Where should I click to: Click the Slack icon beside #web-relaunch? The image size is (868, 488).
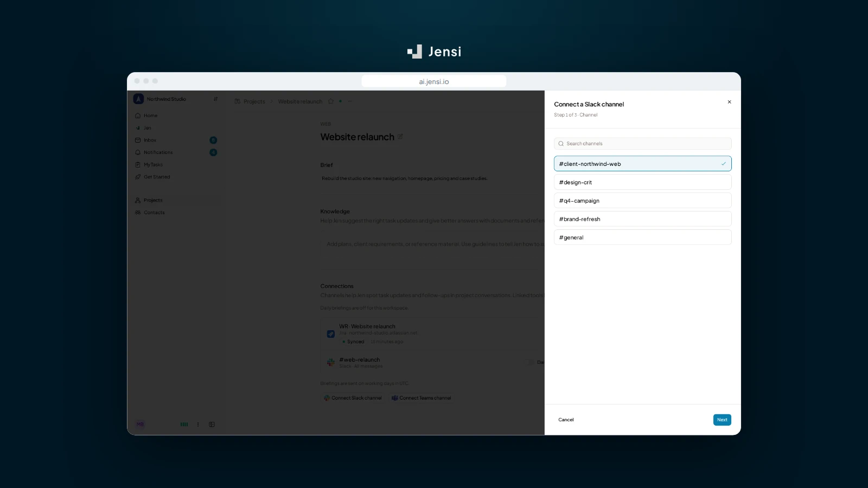pyautogui.click(x=331, y=363)
